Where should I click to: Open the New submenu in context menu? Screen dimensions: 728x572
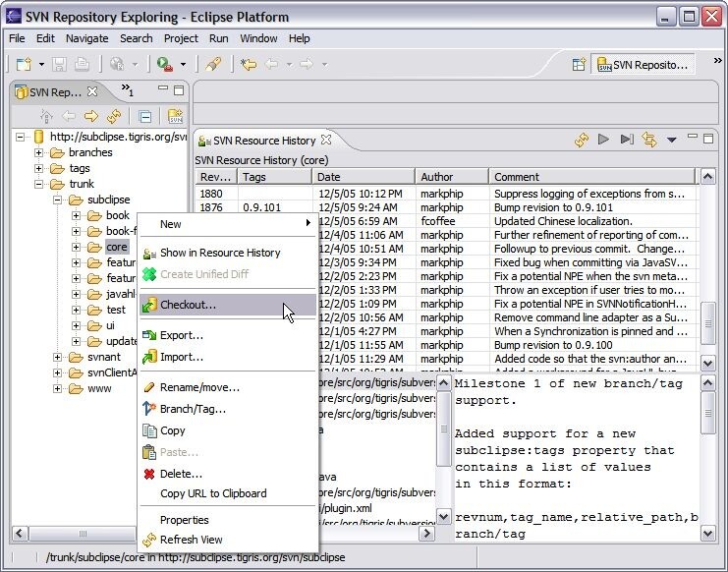pyautogui.click(x=228, y=224)
